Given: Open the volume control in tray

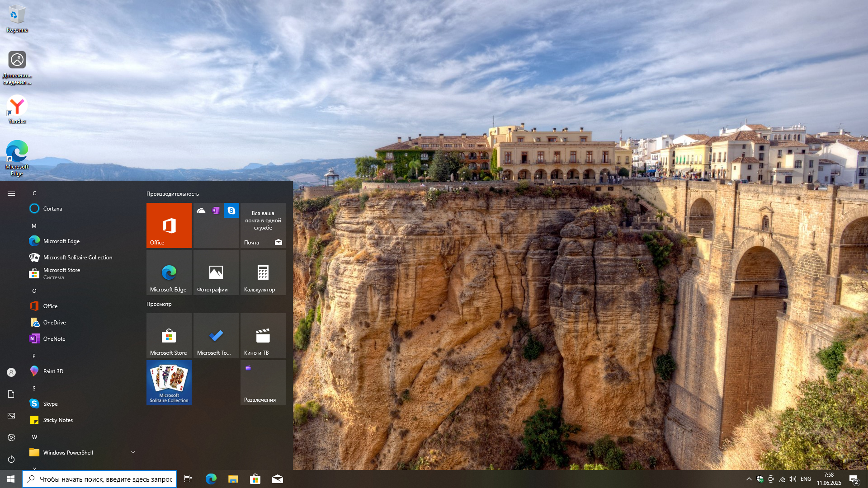Looking at the screenshot, I should tap(792, 479).
